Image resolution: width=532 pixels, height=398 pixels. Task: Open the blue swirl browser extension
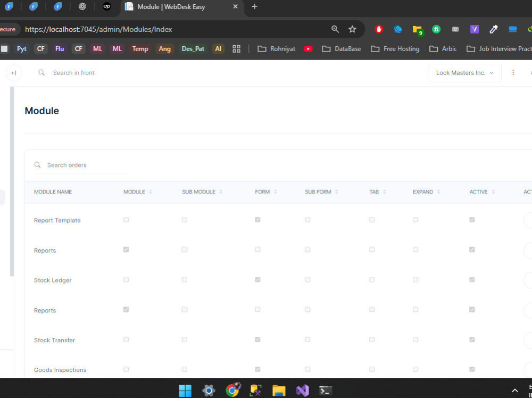tap(397, 29)
